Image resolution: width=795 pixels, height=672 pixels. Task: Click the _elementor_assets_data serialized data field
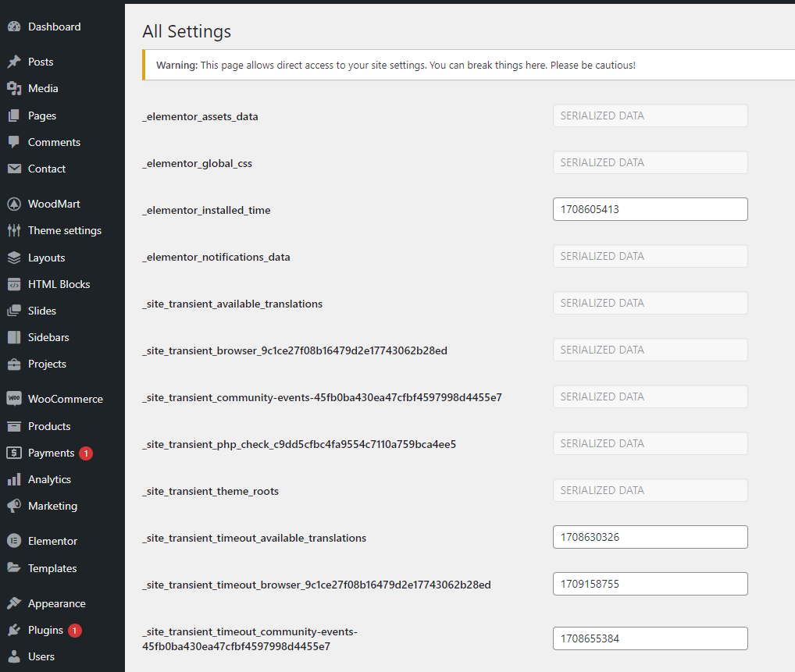pos(650,116)
